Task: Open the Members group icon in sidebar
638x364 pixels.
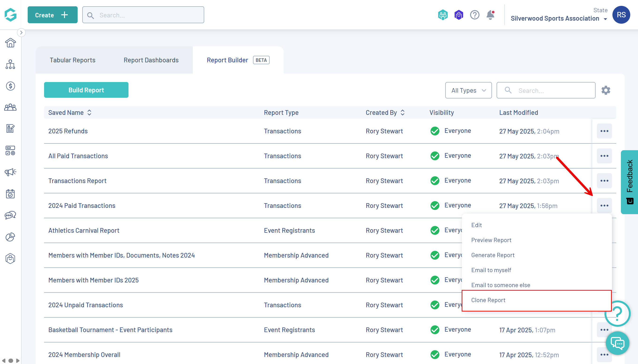Action: (x=10, y=108)
